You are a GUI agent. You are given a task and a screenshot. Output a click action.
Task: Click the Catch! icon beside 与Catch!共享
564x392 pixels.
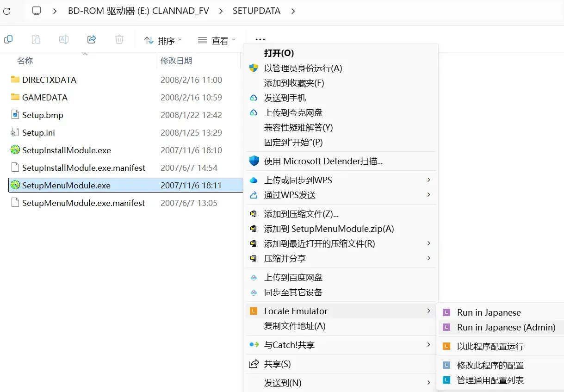tap(254, 345)
